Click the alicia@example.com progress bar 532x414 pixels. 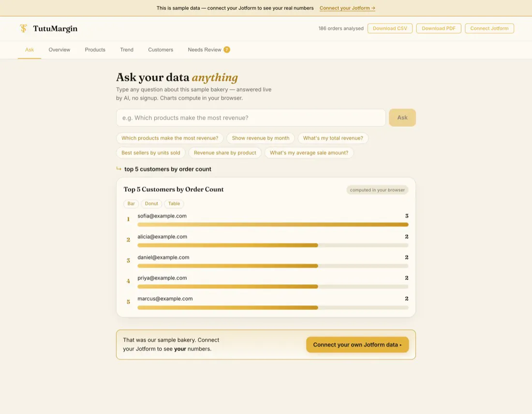[273, 245]
